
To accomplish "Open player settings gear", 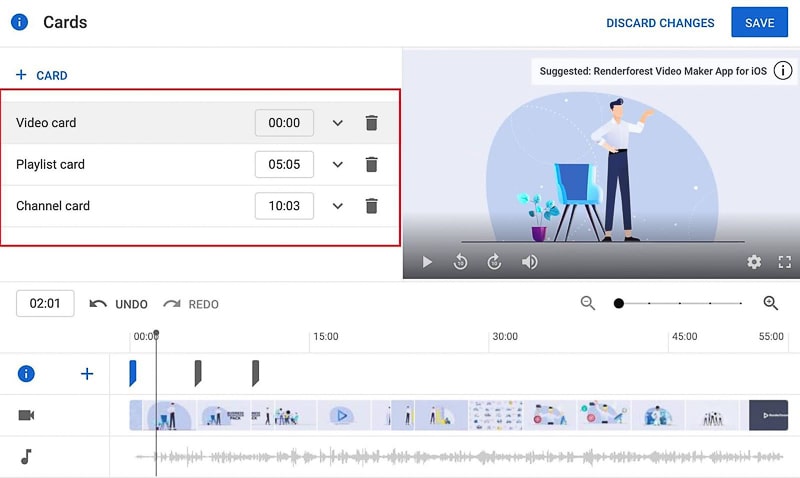I will point(754,262).
